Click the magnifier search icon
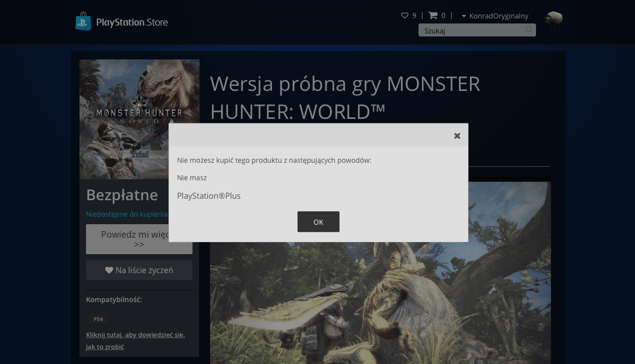Viewport: 635px width, 364px height. 529,30
